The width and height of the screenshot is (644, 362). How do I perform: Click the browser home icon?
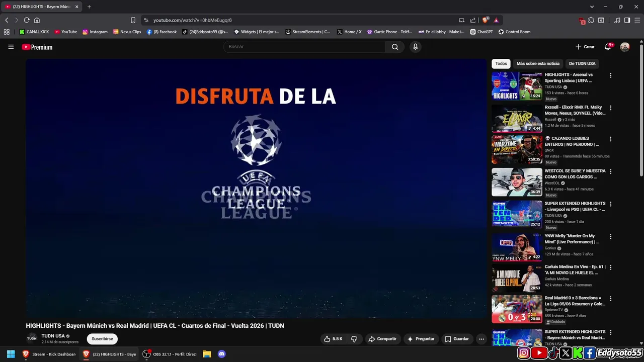[37, 20]
